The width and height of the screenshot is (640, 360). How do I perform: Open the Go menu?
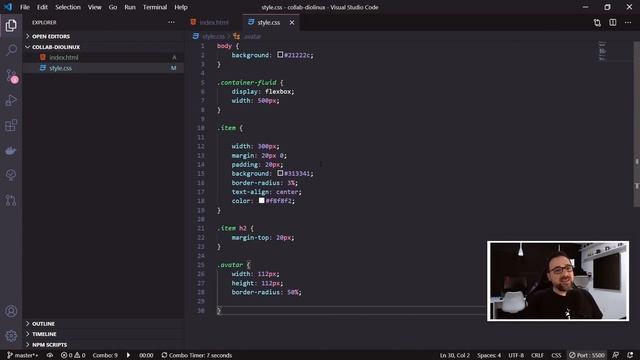[x=113, y=7]
